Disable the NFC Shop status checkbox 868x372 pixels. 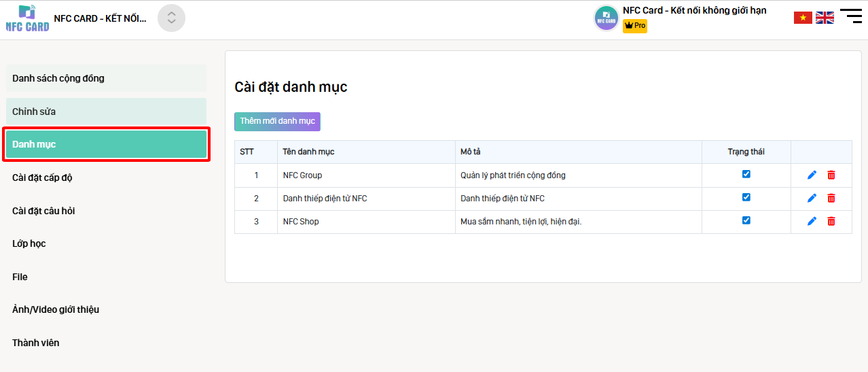click(746, 220)
